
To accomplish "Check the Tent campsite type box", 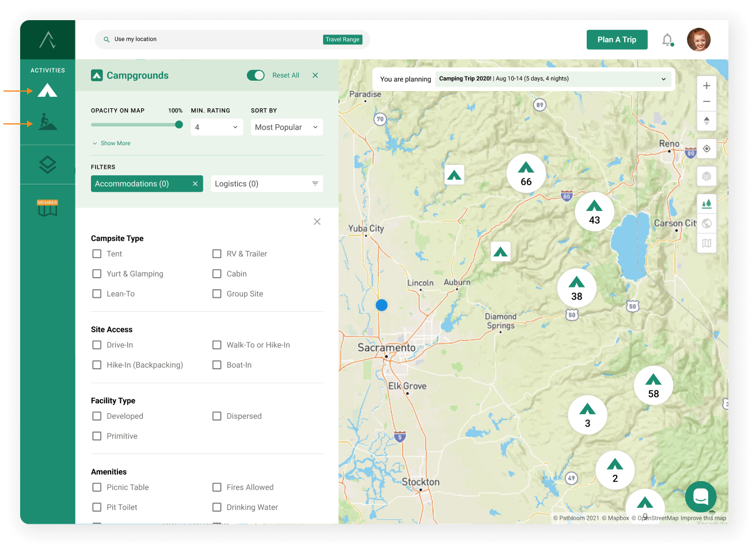I will [x=97, y=254].
